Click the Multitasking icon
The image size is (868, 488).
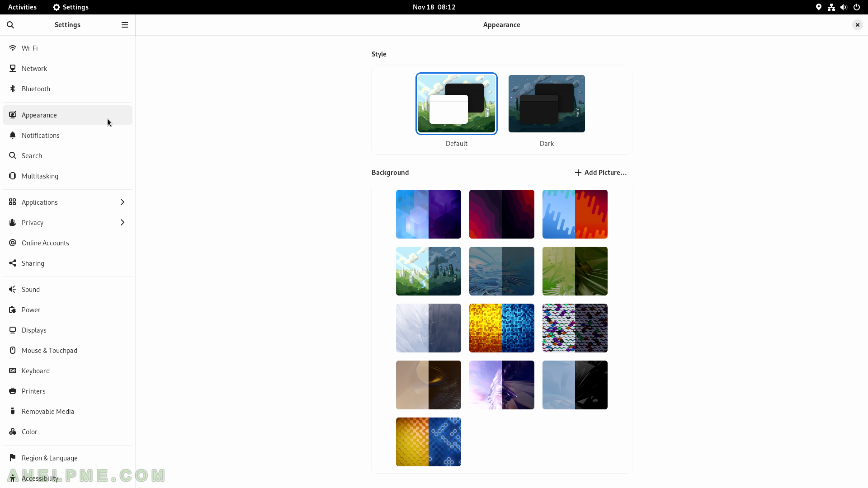click(x=13, y=176)
